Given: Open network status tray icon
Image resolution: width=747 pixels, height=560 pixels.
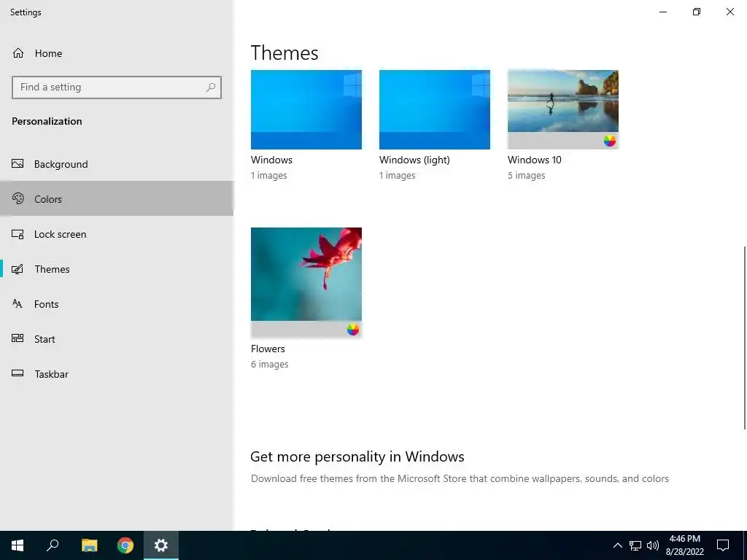Looking at the screenshot, I should [635, 545].
